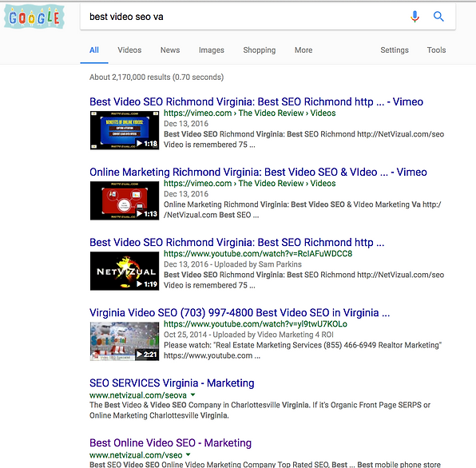This screenshot has width=476, height=468.
Task: Click snippet mentioning Charlottesville Virginia SERPS
Action: point(260,410)
